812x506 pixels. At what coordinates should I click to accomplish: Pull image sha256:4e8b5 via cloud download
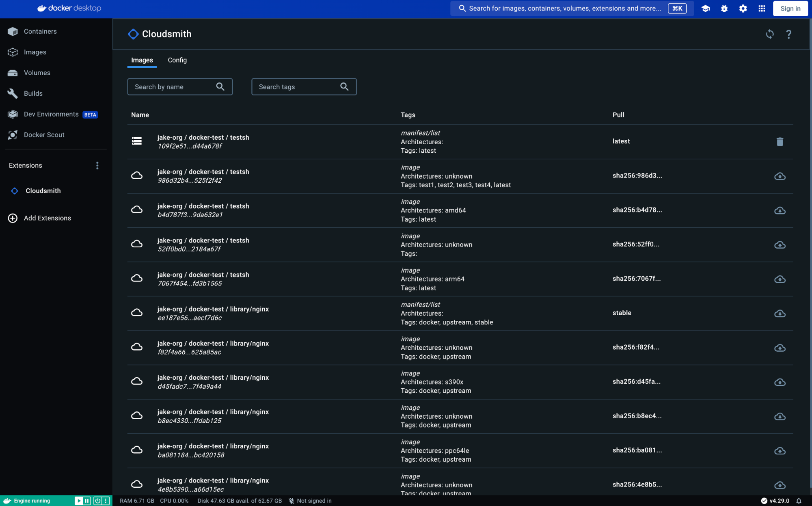tap(780, 485)
